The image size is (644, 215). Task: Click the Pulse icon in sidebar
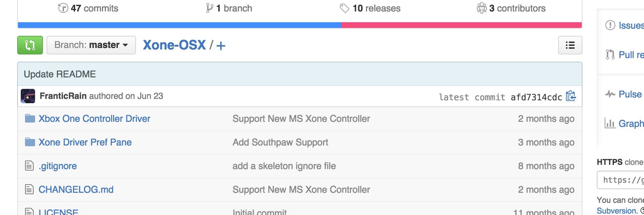[x=610, y=94]
